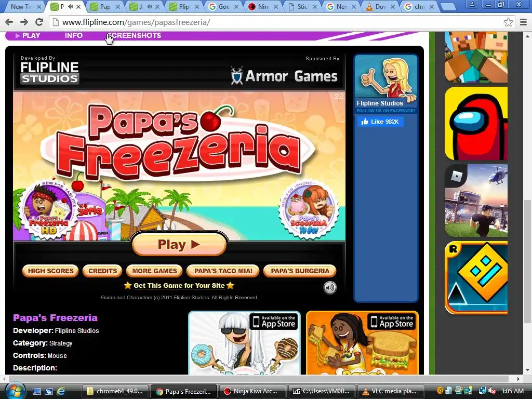Open the sandwich App Store promo banner

coord(362,343)
